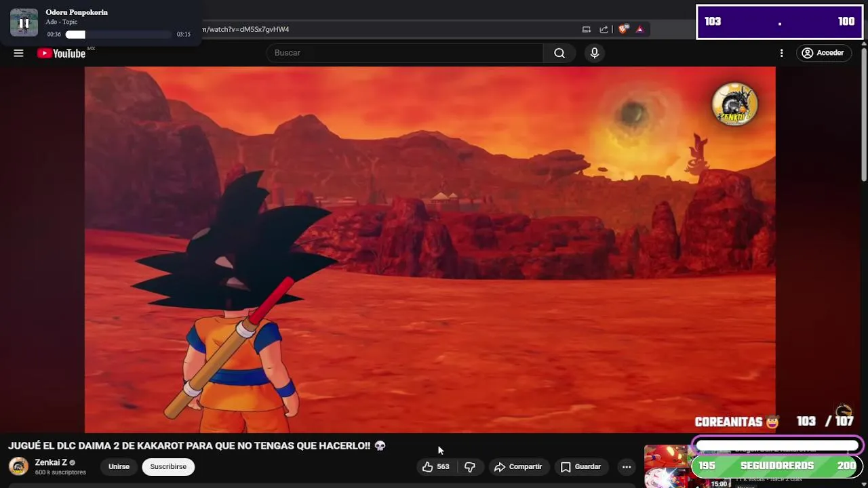
Task: Click the Suscribirse button
Action: click(168, 466)
